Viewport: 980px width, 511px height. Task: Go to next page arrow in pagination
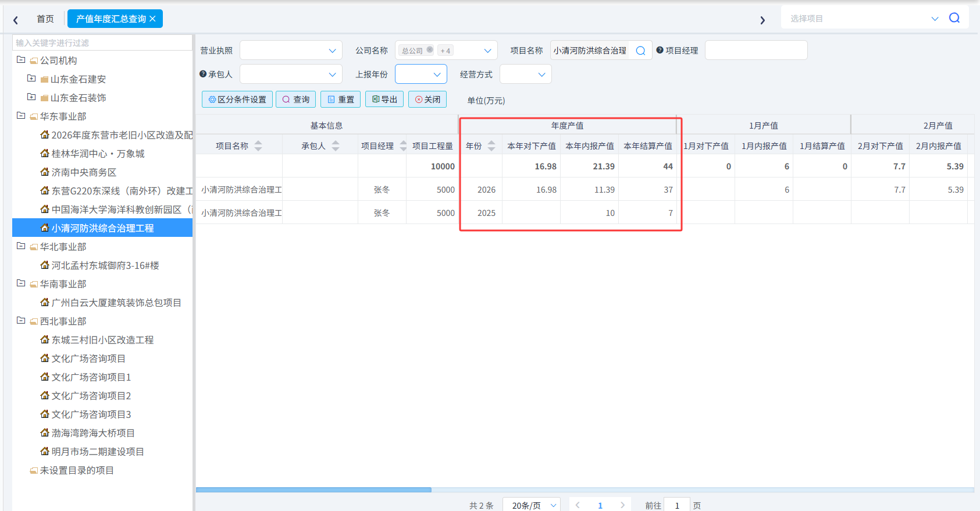[x=622, y=505]
